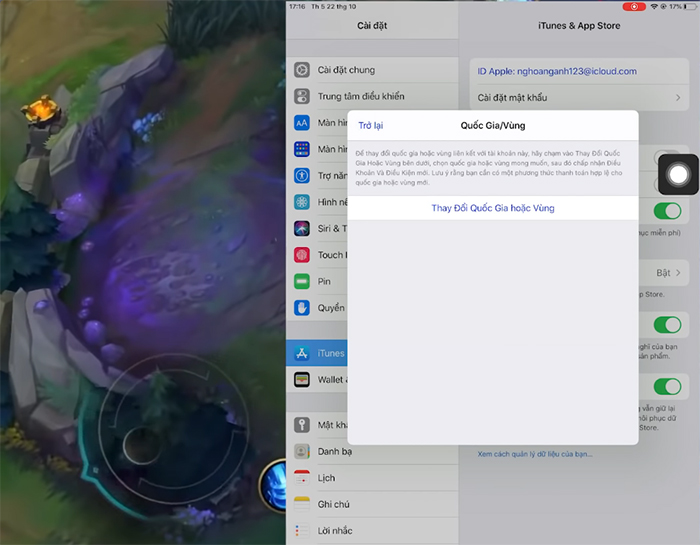700x545 pixels.
Task: Tap the glowing plant on game map
Action: (x=41, y=108)
